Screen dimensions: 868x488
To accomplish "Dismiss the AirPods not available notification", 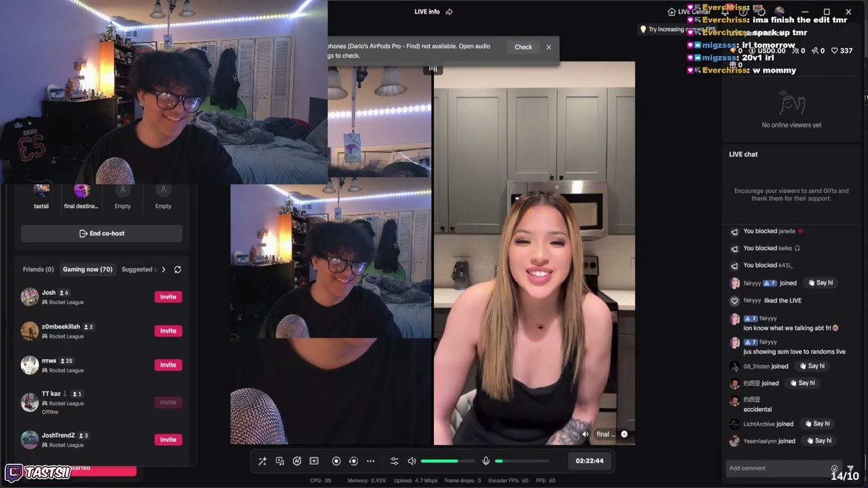I will (x=549, y=47).
